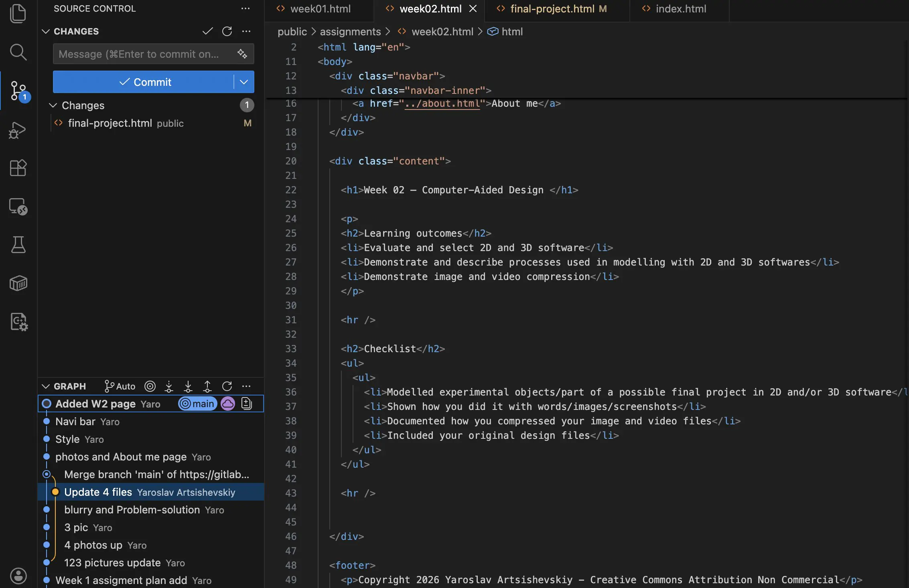Open the Commit button dropdown options
Image resolution: width=909 pixels, height=588 pixels.
pyautogui.click(x=243, y=82)
